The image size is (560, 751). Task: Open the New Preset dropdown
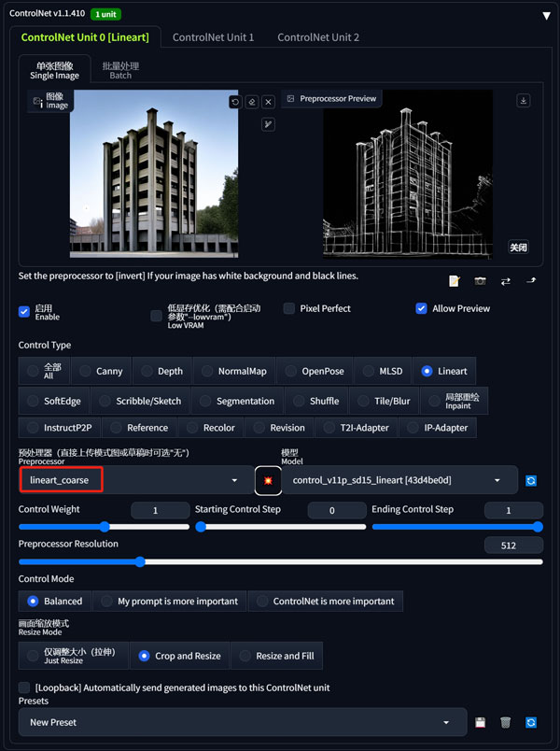coord(242,722)
